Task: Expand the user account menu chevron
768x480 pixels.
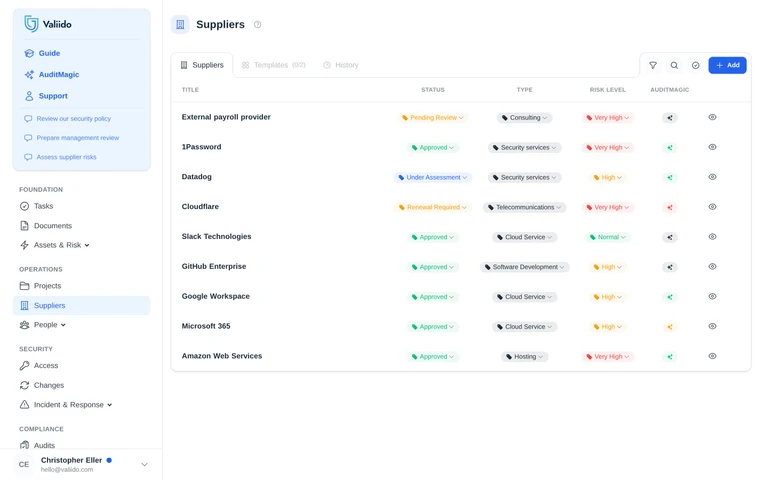Action: tap(144, 464)
